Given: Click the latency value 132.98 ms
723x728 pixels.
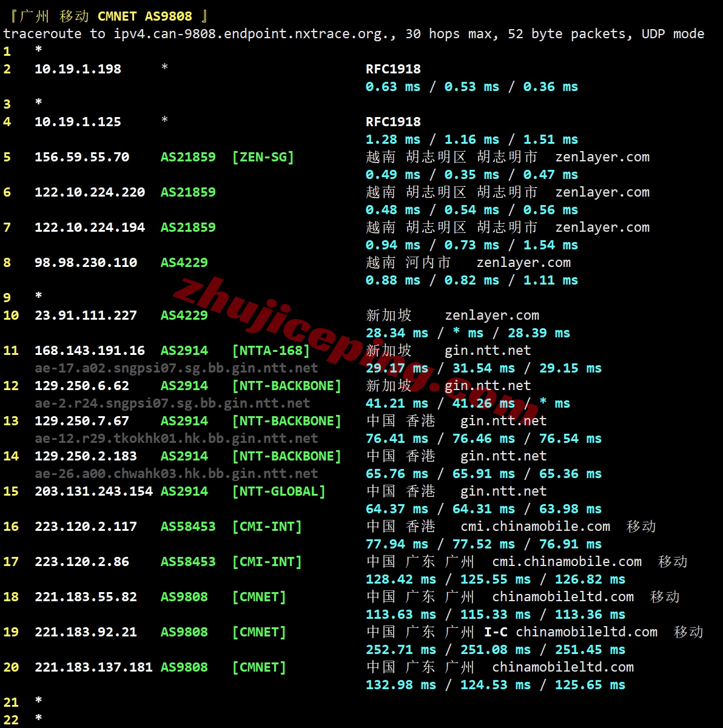Looking at the screenshot, I should click(x=401, y=685).
